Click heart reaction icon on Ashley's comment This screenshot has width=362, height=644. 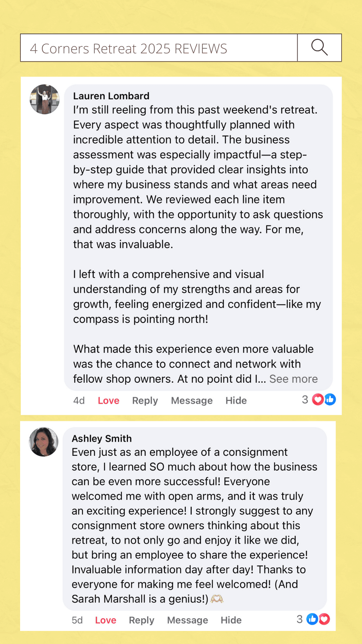[x=324, y=619]
